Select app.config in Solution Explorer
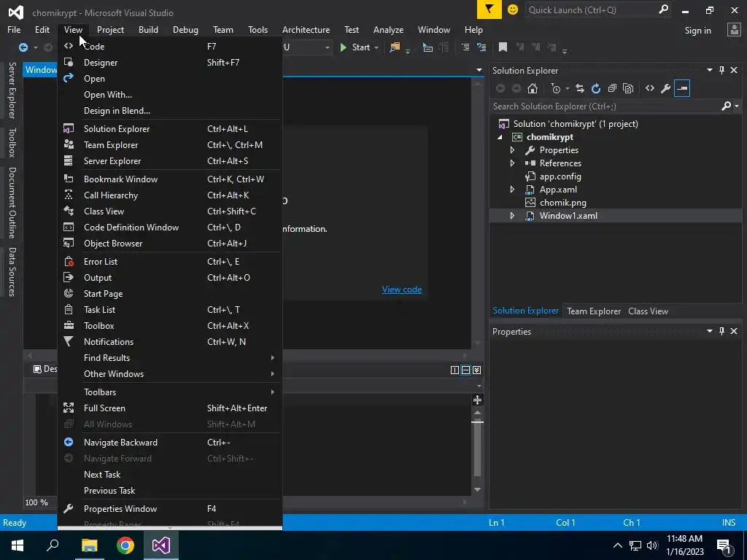This screenshot has width=747, height=560. [560, 176]
